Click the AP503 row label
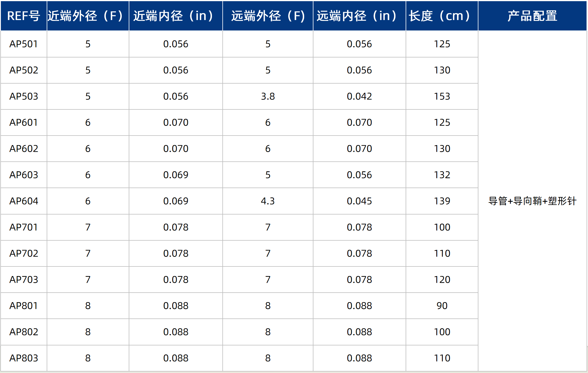The width and height of the screenshot is (588, 373). click(23, 96)
